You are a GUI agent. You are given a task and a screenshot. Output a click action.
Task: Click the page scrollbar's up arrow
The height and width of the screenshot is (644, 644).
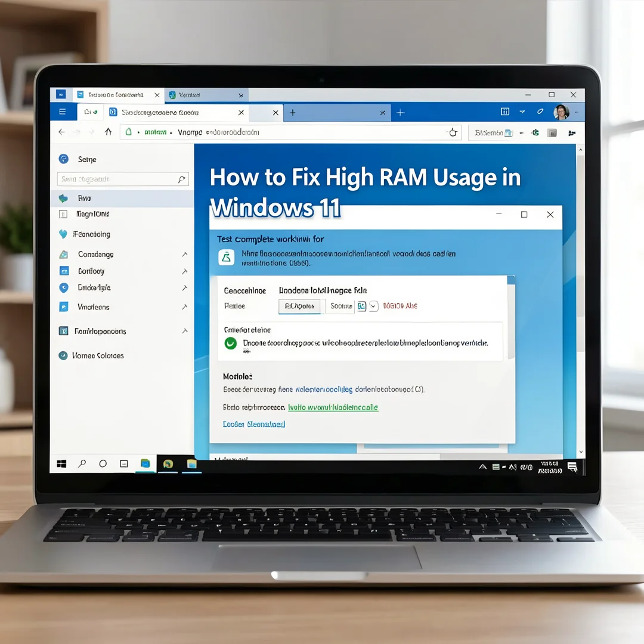tap(580, 150)
